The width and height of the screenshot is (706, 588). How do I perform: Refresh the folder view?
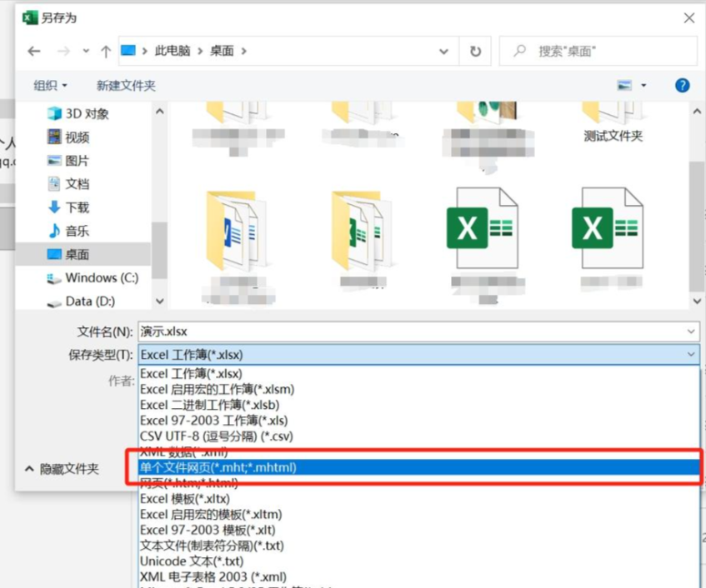(475, 52)
